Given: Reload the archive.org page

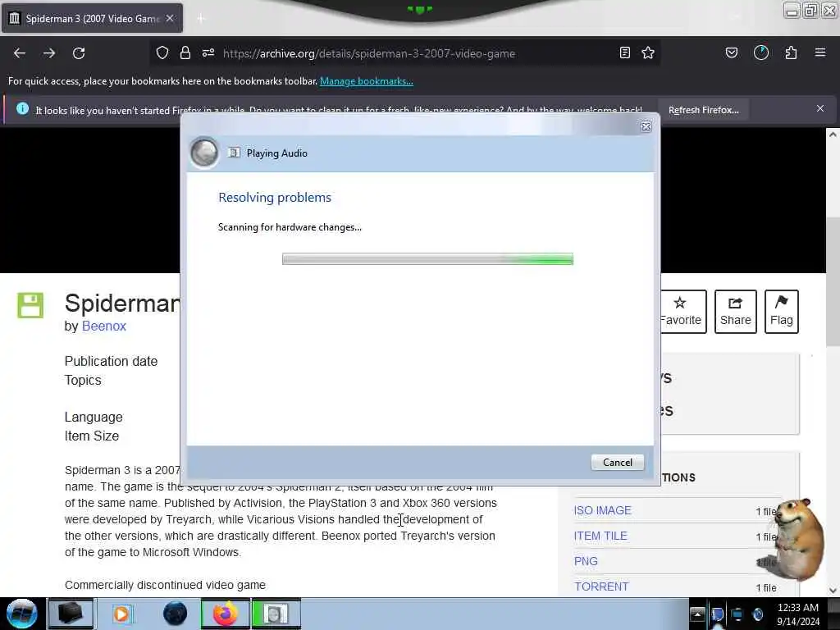Looking at the screenshot, I should tap(79, 53).
